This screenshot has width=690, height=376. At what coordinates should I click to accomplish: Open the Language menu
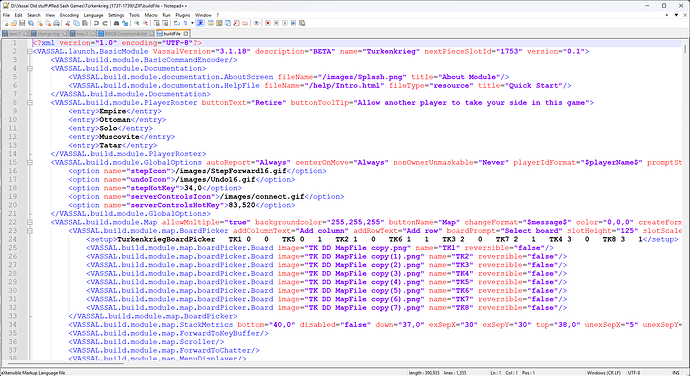click(x=93, y=15)
